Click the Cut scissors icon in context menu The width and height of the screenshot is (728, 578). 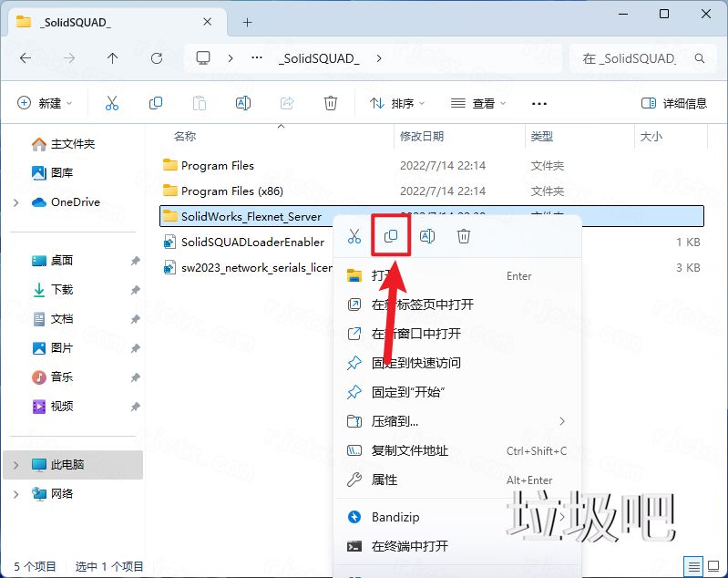(x=354, y=236)
